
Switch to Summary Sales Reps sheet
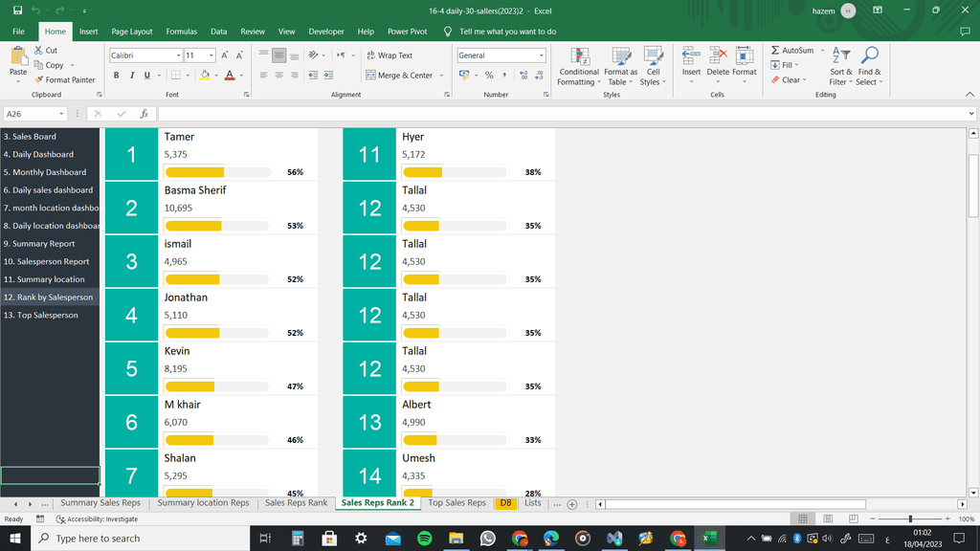coord(100,503)
